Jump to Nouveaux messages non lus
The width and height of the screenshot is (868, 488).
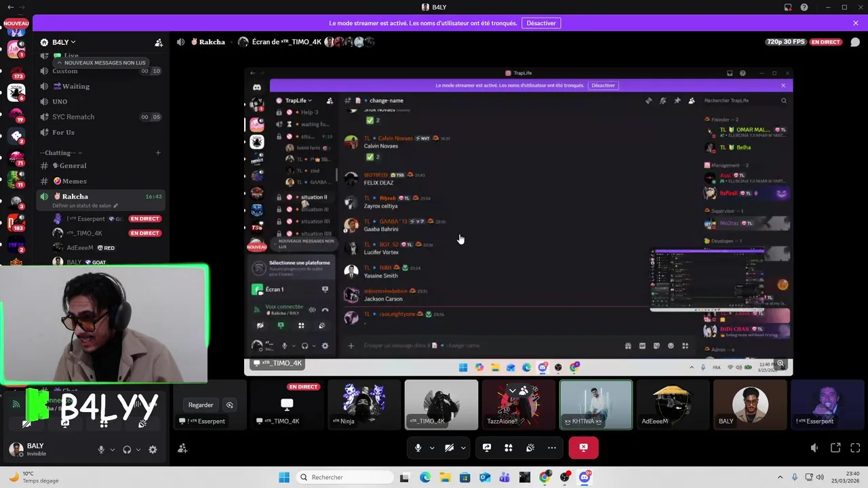click(x=101, y=62)
